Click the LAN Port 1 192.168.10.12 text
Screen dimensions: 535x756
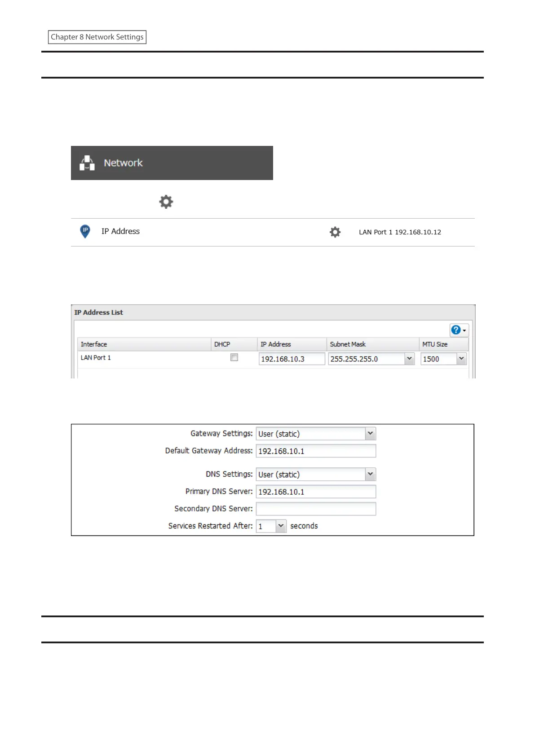tap(400, 232)
